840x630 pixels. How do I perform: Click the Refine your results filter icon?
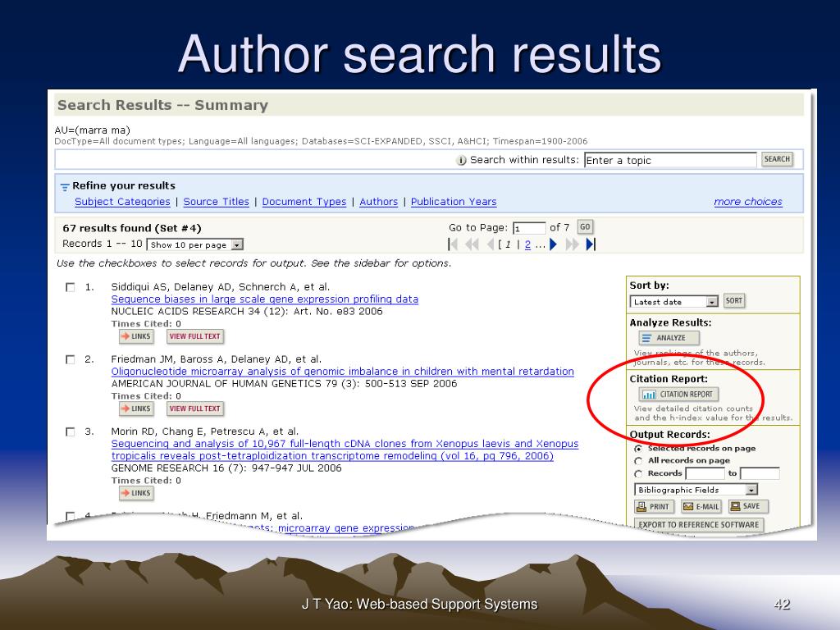pyautogui.click(x=65, y=187)
